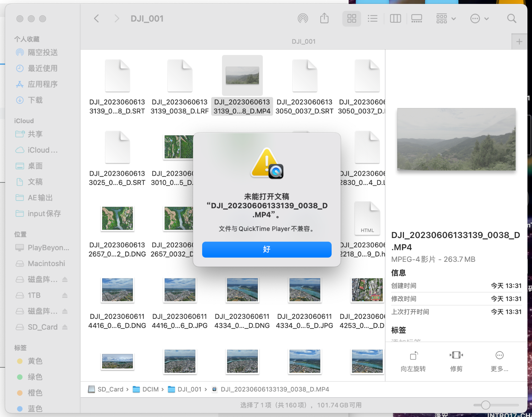
Task: Select the HTML file icon
Action: [367, 219]
